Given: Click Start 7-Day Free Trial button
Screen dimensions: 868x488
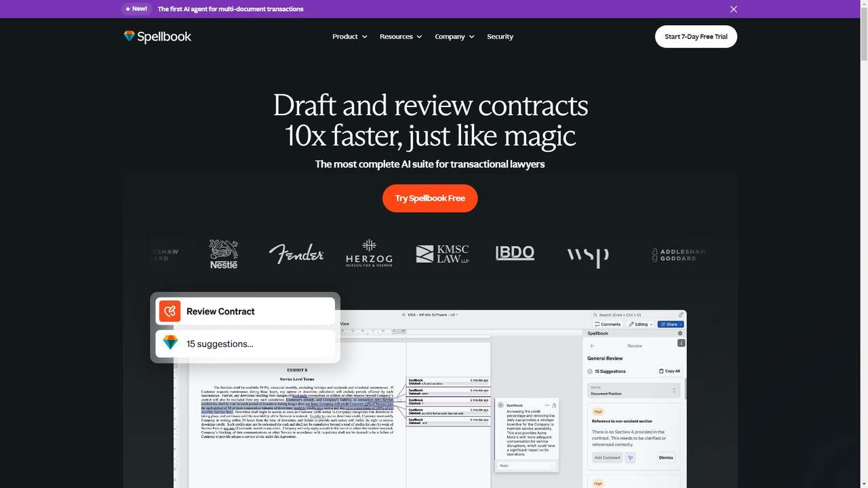Looking at the screenshot, I should click(x=696, y=37).
